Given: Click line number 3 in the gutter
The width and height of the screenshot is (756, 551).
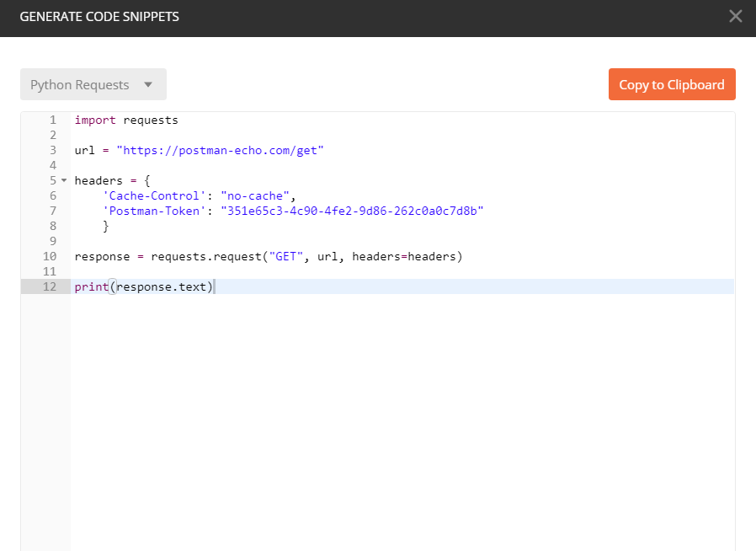Looking at the screenshot, I should (x=52, y=150).
